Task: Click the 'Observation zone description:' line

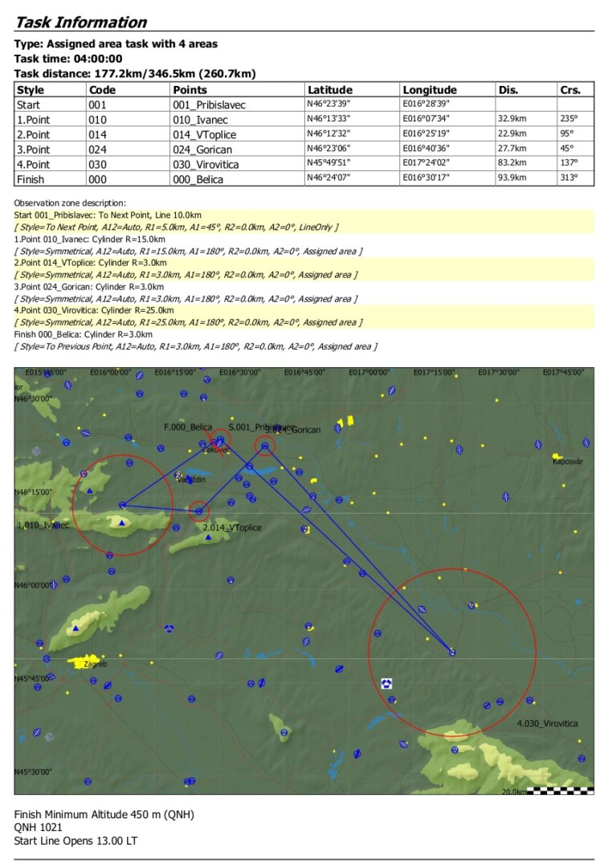Action: [x=70, y=203]
